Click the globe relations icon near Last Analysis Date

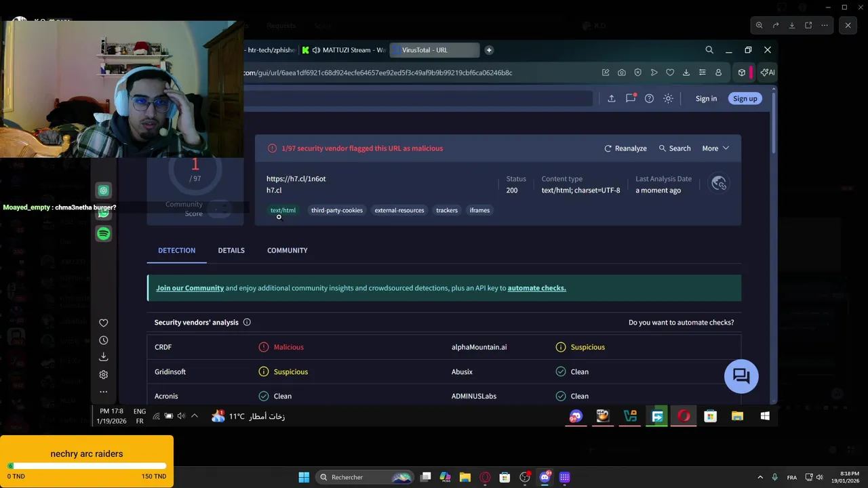[719, 184]
